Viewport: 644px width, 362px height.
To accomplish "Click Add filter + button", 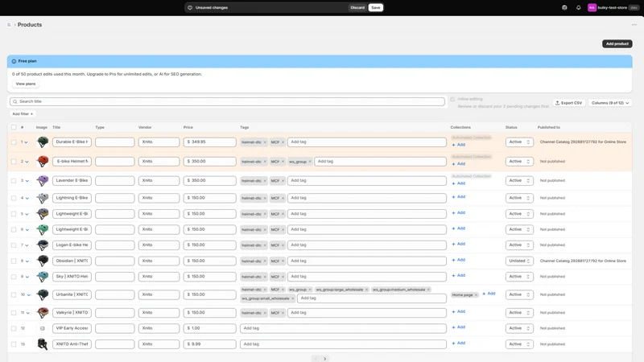I will (x=23, y=113).
